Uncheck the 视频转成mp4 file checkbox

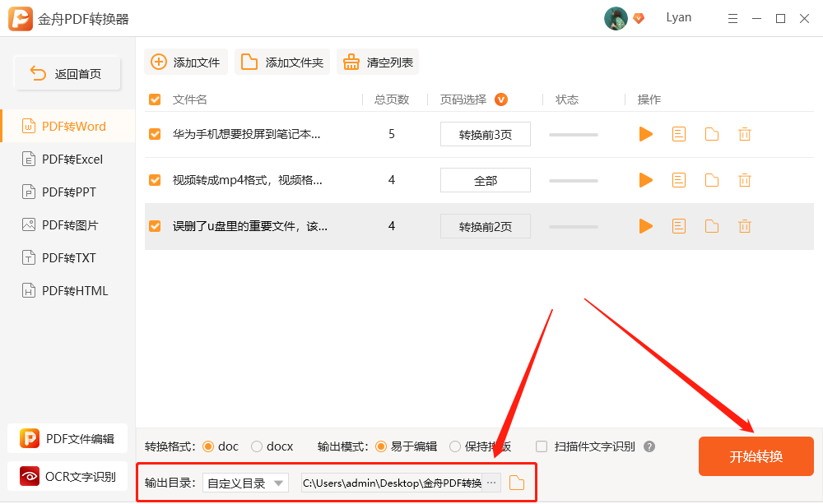point(155,180)
